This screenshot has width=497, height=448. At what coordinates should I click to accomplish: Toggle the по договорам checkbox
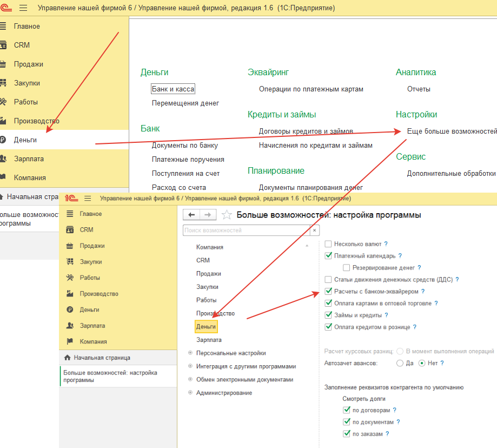(x=347, y=410)
